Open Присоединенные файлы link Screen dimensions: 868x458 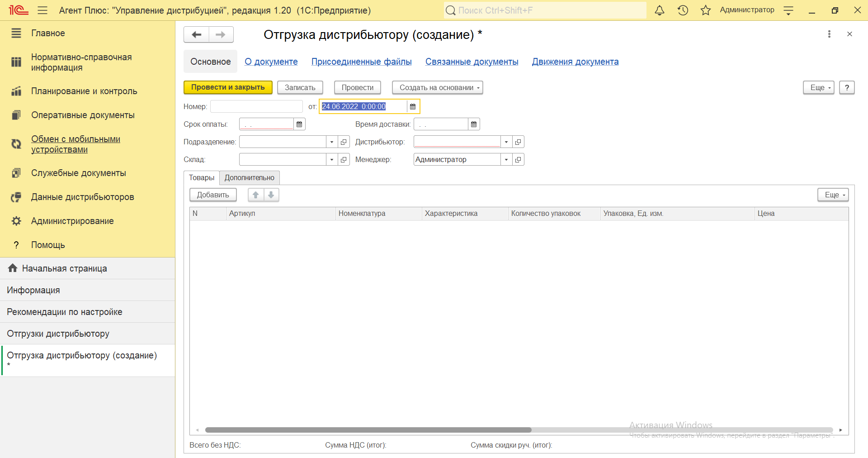[362, 62]
